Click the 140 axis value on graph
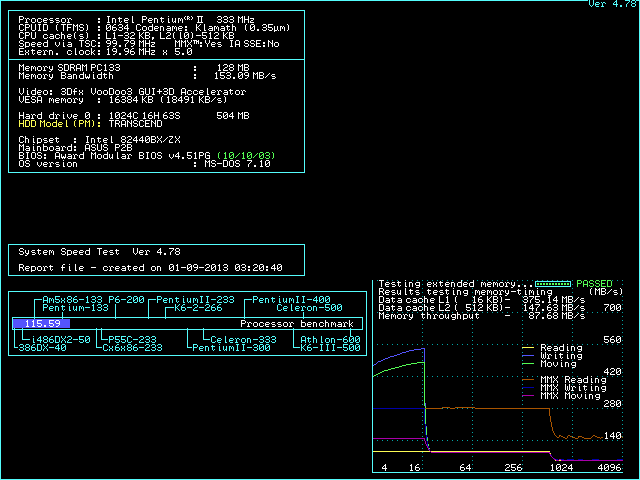 click(612, 436)
